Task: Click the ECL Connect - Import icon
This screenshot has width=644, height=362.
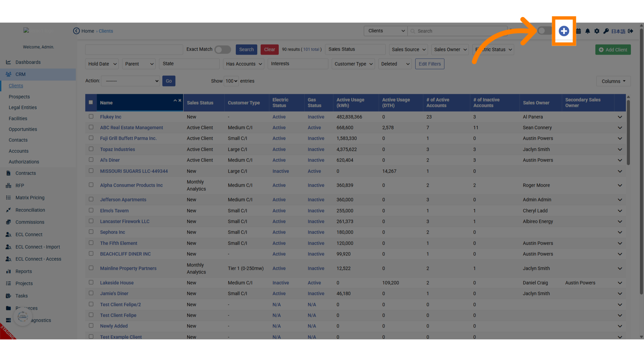Action: pyautogui.click(x=8, y=247)
